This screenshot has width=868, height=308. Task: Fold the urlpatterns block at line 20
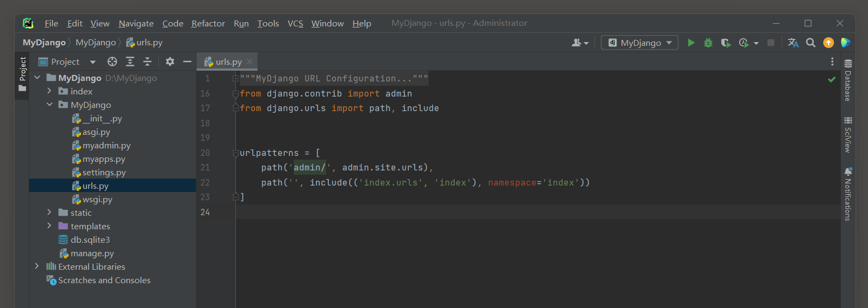[x=235, y=153]
